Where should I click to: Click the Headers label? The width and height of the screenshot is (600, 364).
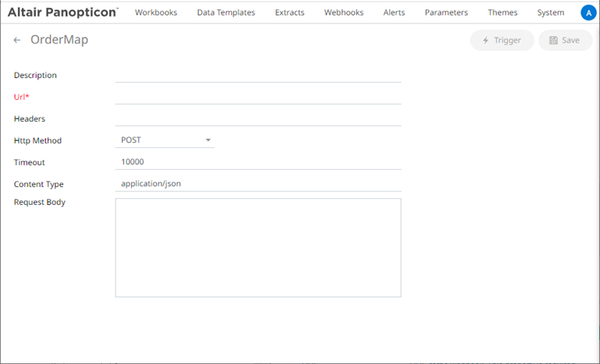(x=30, y=119)
